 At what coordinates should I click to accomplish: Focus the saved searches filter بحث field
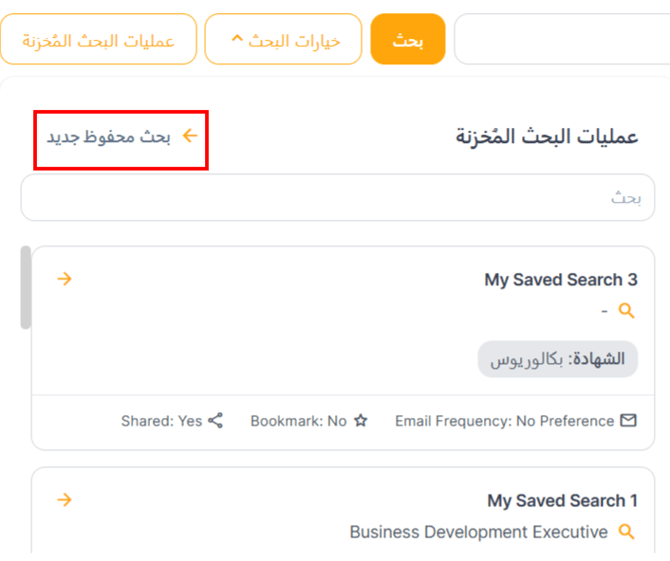coord(338,198)
